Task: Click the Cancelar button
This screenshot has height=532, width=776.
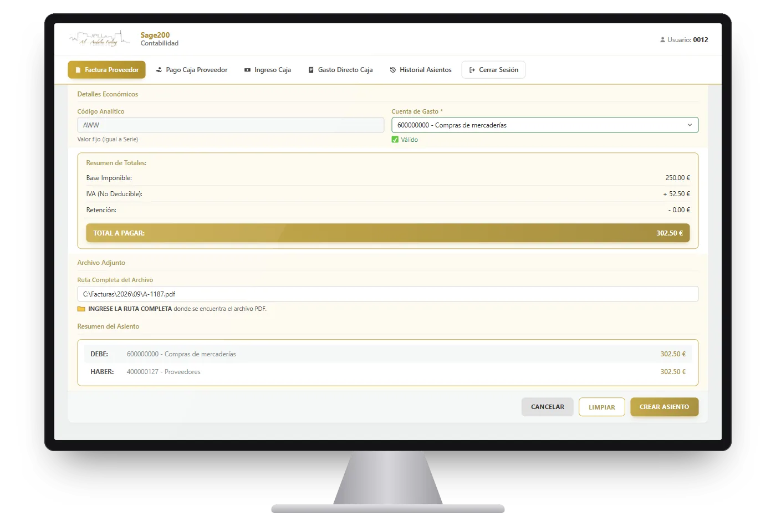Action: point(548,407)
